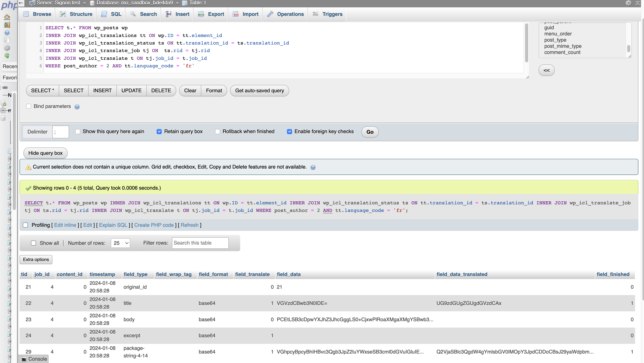Click the chain link icon in navigation panel

(5, 88)
